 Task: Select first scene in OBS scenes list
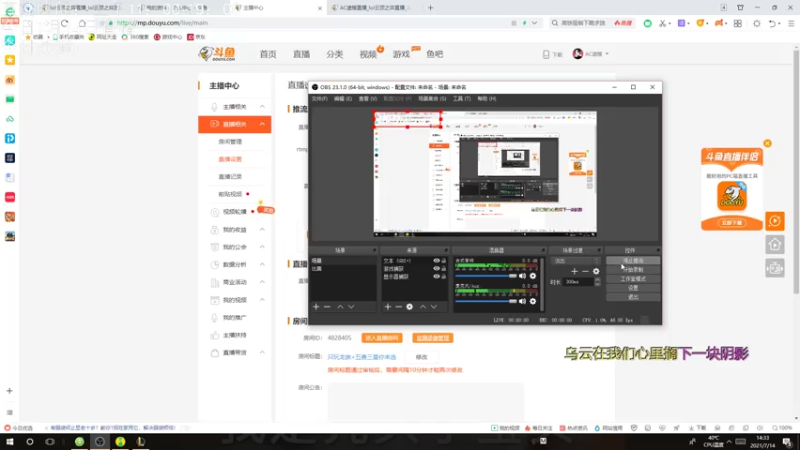[x=343, y=261]
